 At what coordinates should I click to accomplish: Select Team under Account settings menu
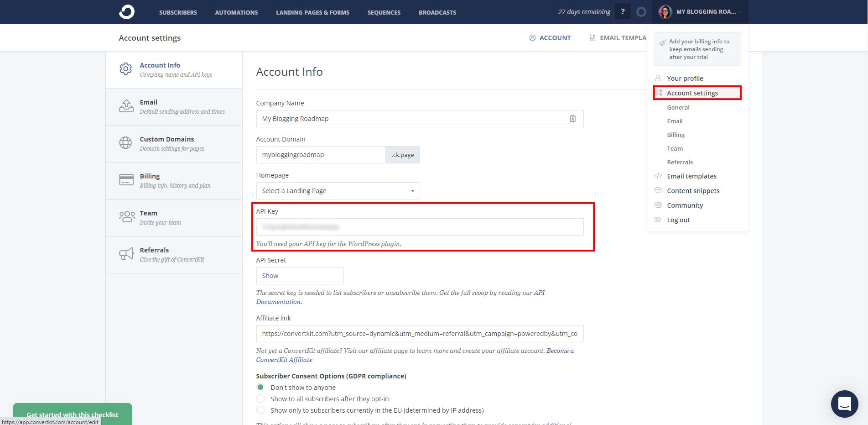(x=675, y=148)
